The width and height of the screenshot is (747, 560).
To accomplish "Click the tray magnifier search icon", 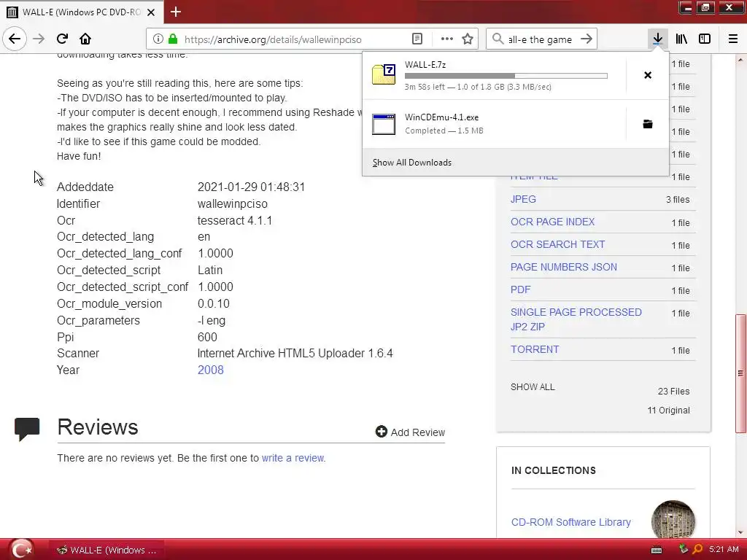I will click(697, 550).
